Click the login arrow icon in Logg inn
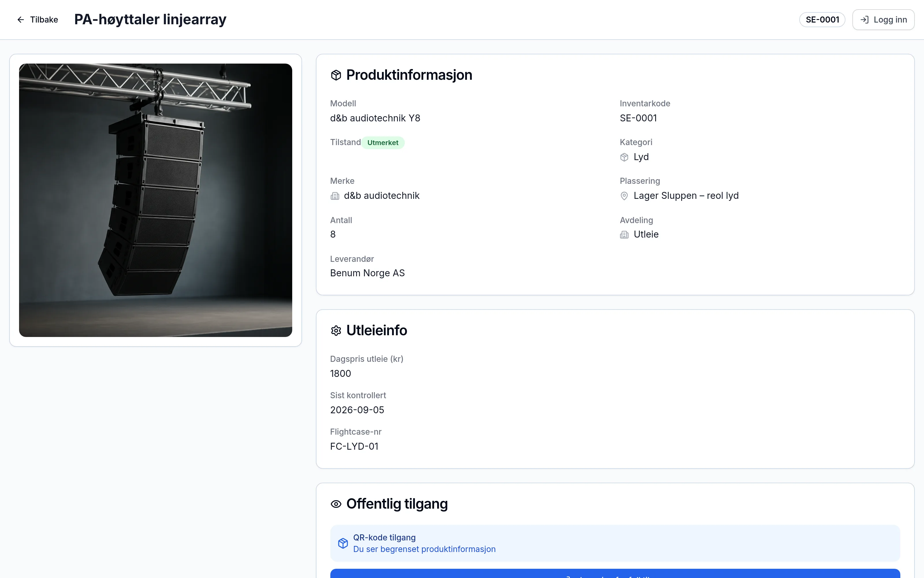 click(865, 19)
